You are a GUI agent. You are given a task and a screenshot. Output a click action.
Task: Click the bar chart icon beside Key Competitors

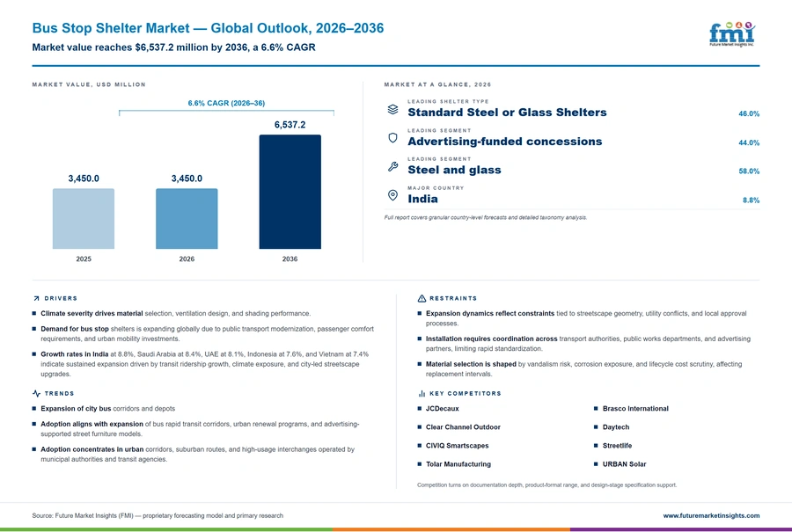tap(422, 393)
